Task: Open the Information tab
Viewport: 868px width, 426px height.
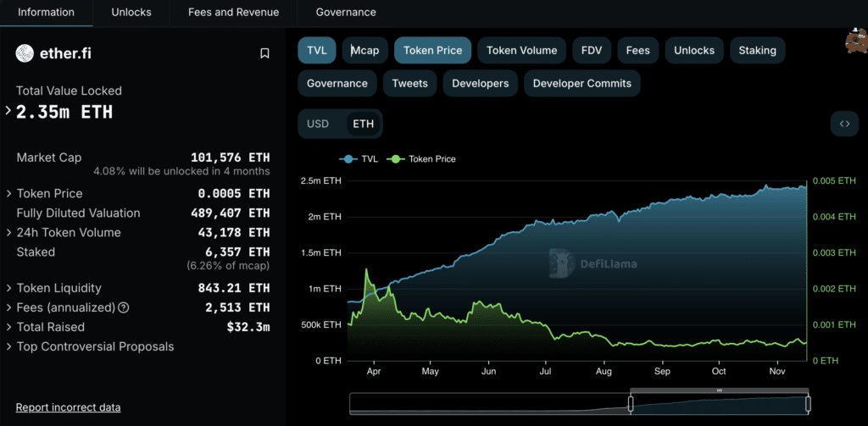Action: pos(46,12)
